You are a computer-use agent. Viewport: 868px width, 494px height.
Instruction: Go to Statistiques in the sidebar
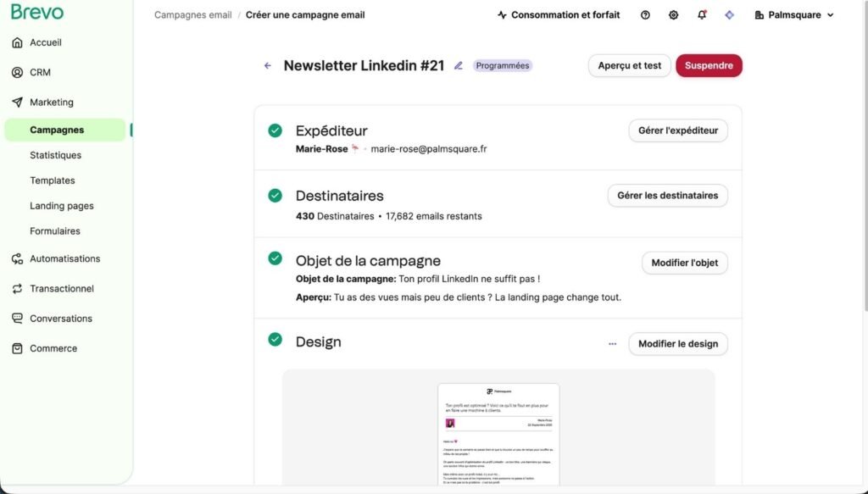click(x=56, y=155)
